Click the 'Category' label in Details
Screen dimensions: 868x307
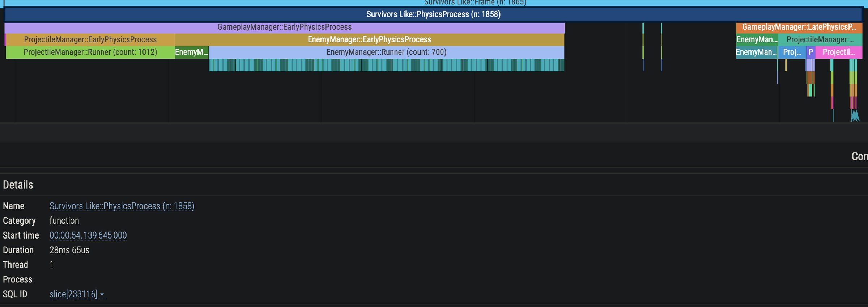(x=19, y=221)
